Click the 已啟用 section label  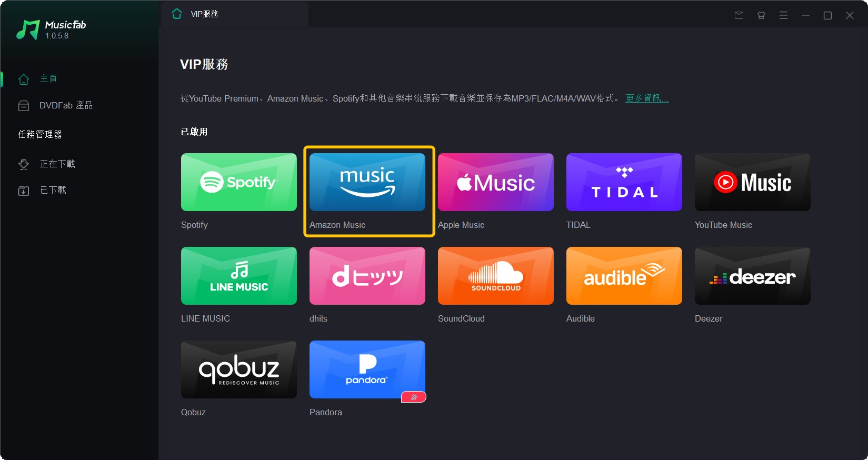(194, 132)
